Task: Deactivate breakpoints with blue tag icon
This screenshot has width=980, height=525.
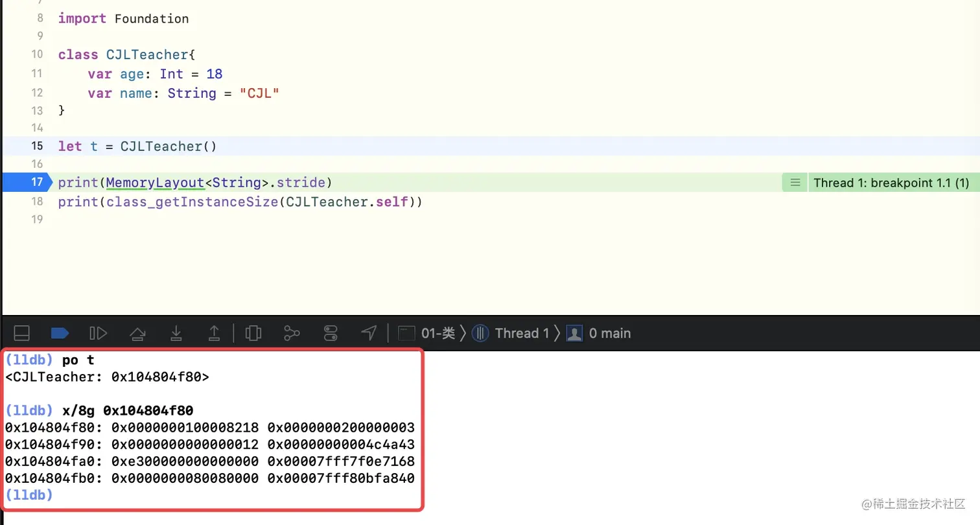Action: pyautogui.click(x=60, y=333)
